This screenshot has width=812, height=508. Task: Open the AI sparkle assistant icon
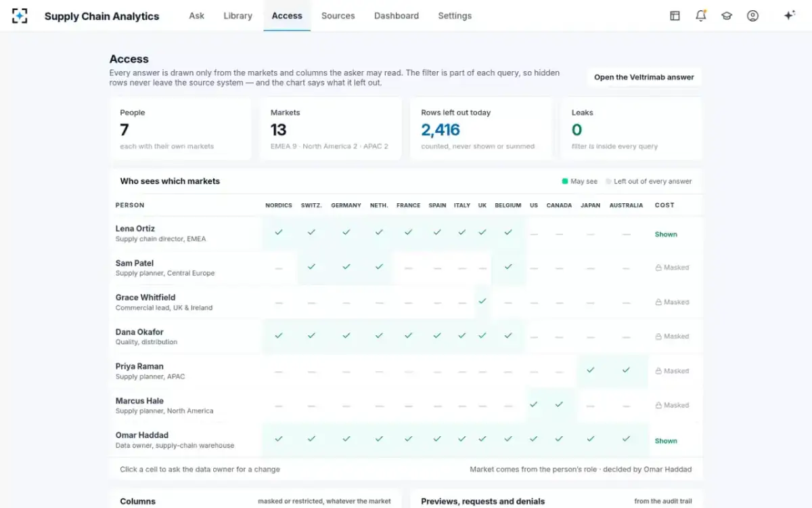[x=789, y=16]
